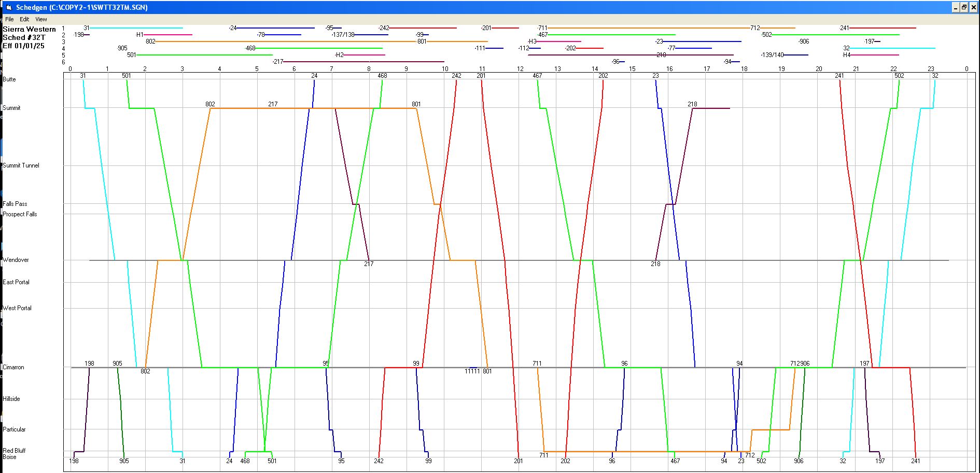Select the Hillside station label
The width and height of the screenshot is (980, 473).
click(11, 399)
